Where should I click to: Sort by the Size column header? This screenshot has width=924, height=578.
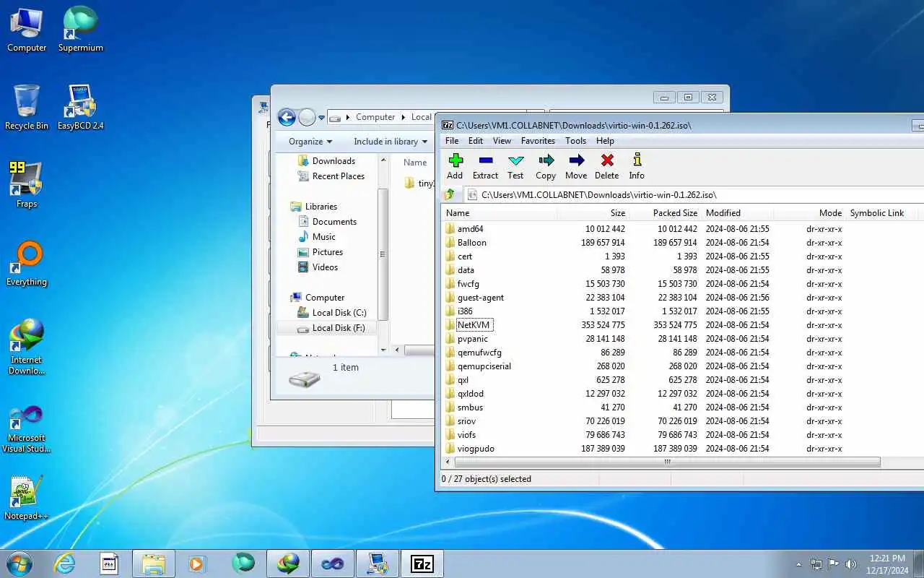(593, 213)
